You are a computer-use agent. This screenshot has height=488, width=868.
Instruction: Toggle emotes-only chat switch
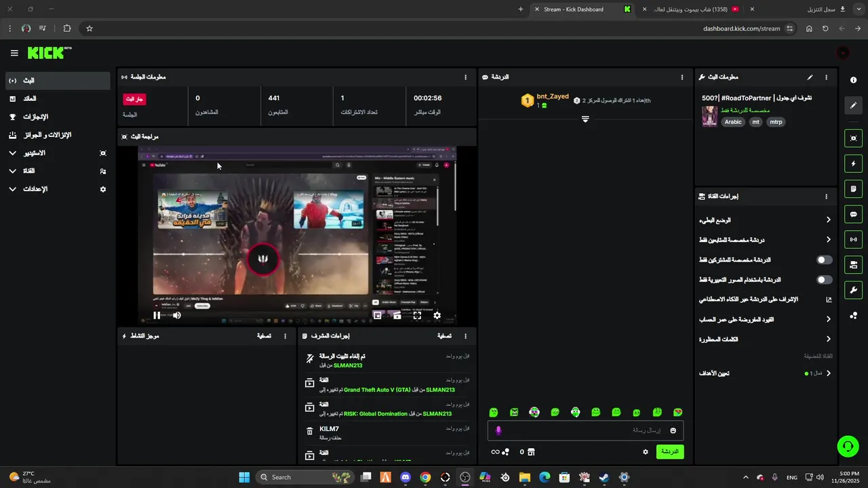pyautogui.click(x=824, y=279)
